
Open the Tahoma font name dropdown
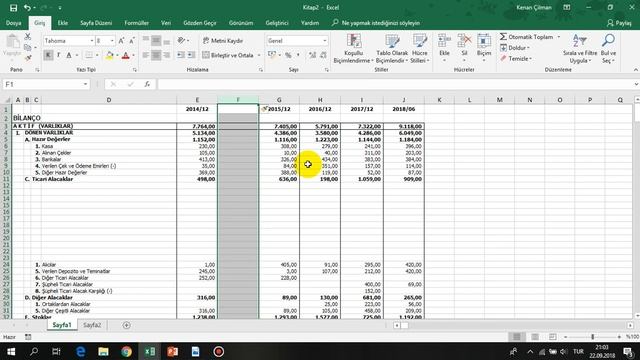point(91,41)
